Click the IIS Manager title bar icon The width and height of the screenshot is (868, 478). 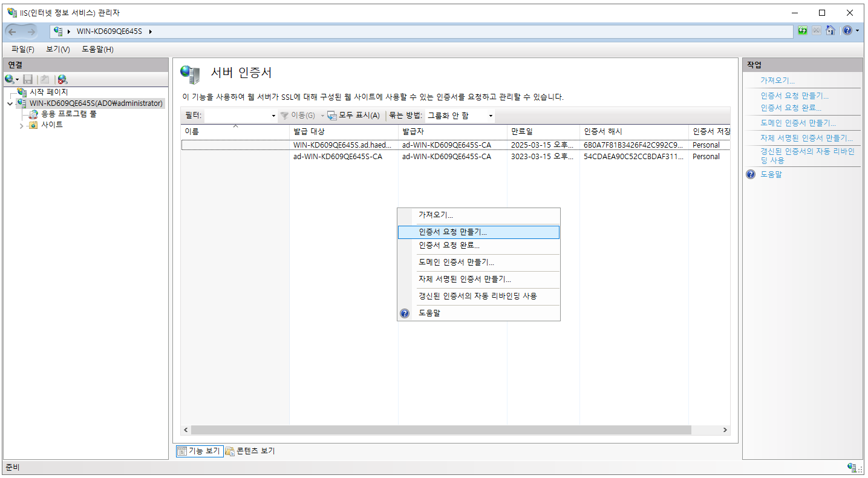tap(12, 12)
